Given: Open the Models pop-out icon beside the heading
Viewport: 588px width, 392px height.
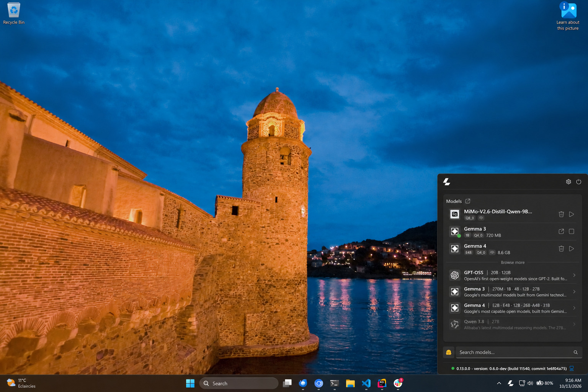Looking at the screenshot, I should point(468,201).
